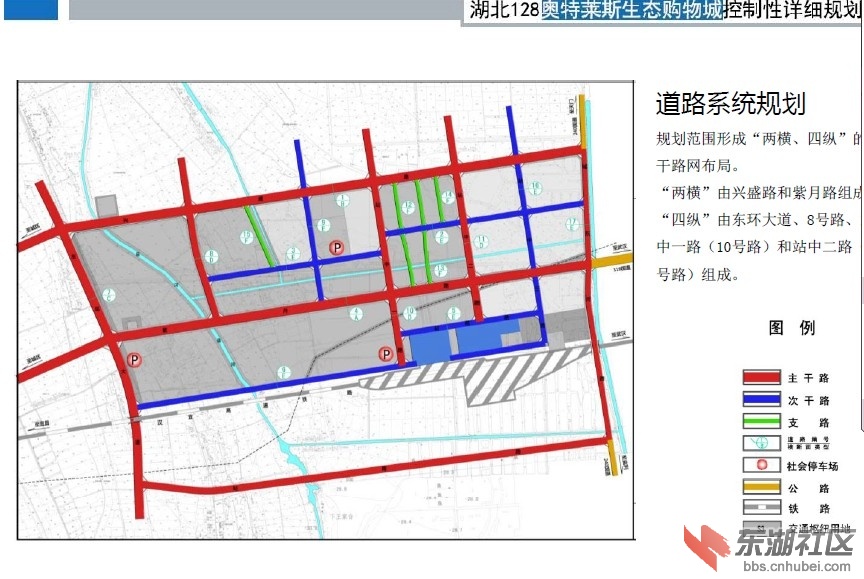Select road number marker 15 near the diagonal green road
Viewport: 864px width, 579px height.
(246, 237)
